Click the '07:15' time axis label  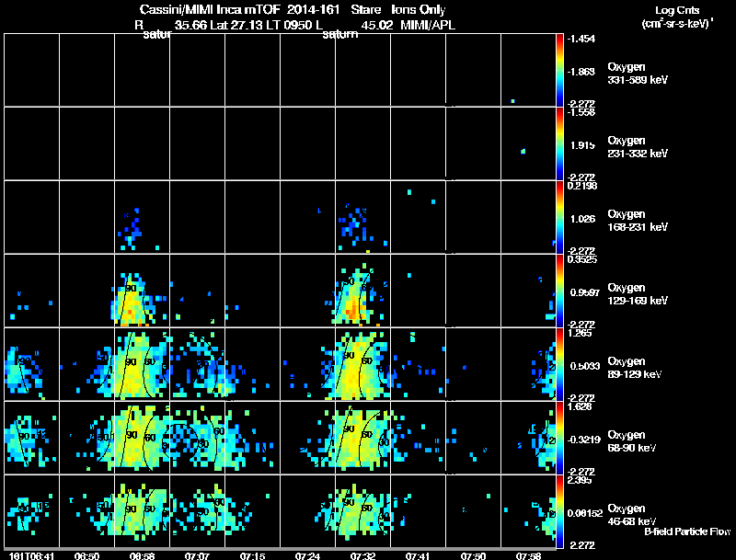point(252,556)
